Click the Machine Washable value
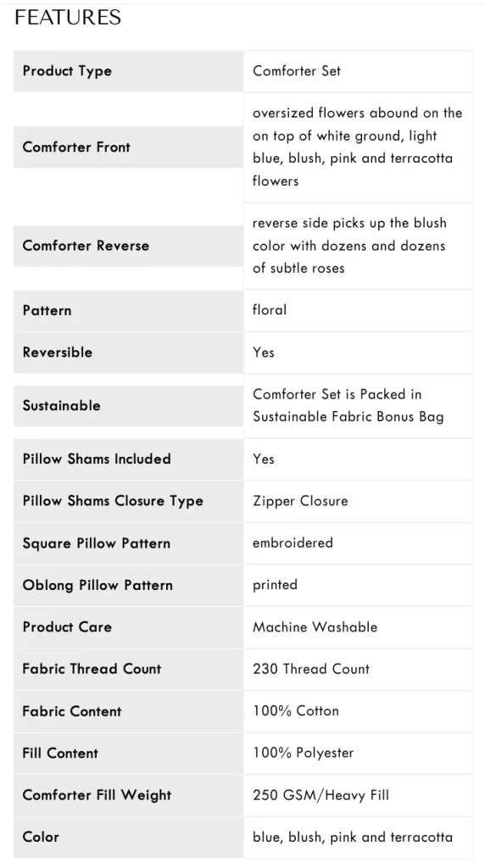Viewport: 485px width, 868px height. (x=315, y=627)
